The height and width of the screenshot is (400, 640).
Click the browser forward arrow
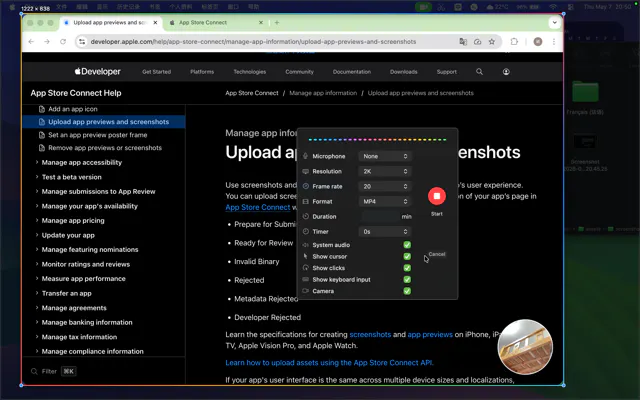pyautogui.click(x=47, y=42)
